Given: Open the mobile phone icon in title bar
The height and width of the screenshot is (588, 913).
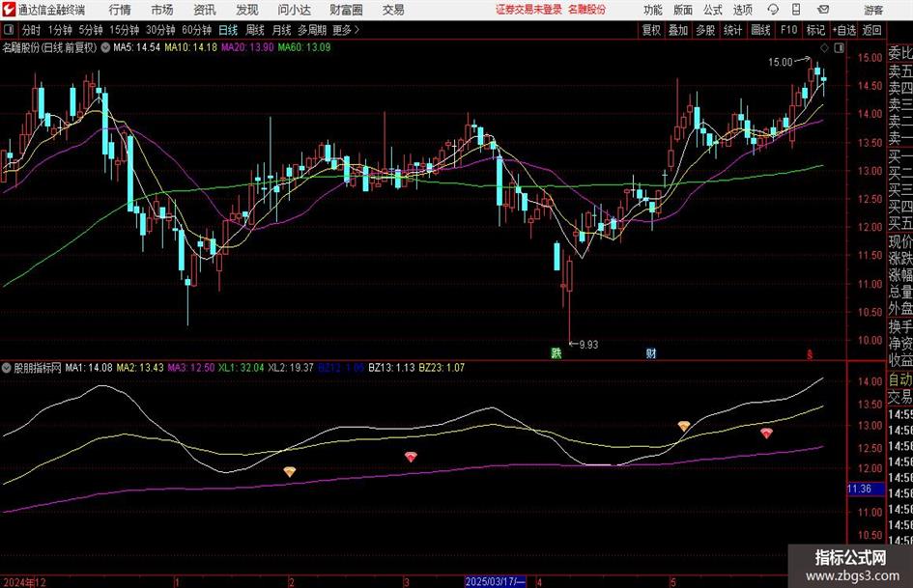Looking at the screenshot, I should tap(796, 10).
